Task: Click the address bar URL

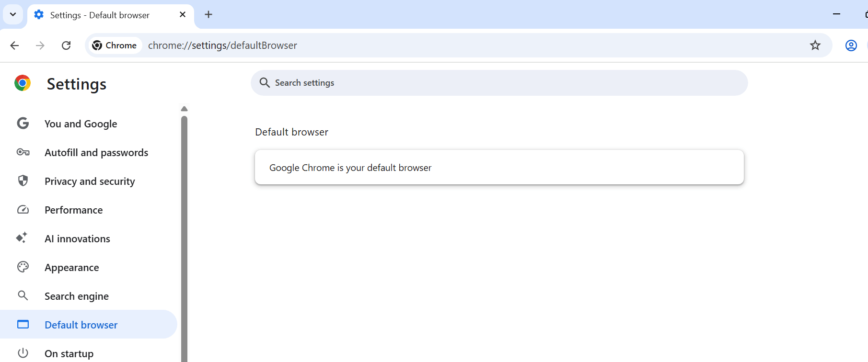Action: (222, 45)
